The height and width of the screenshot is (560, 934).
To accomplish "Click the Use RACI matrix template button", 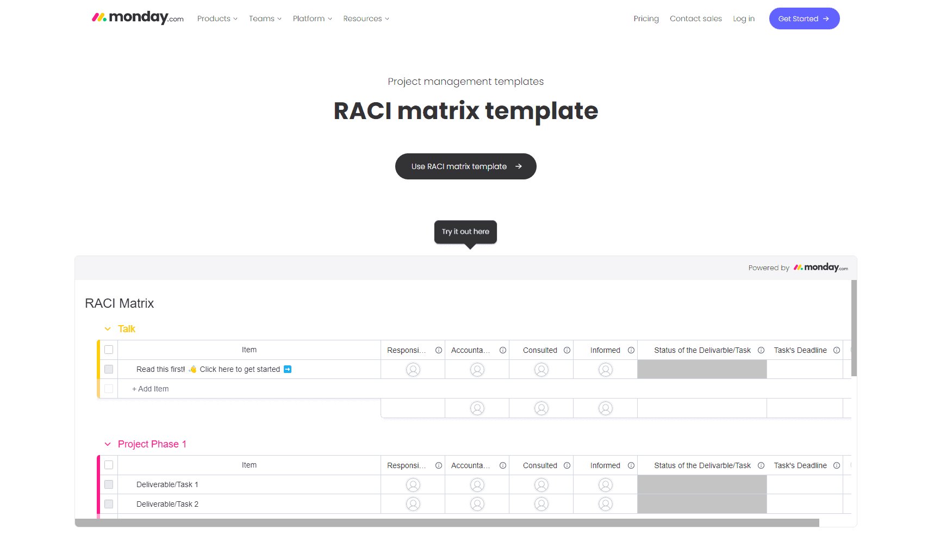I will [465, 166].
